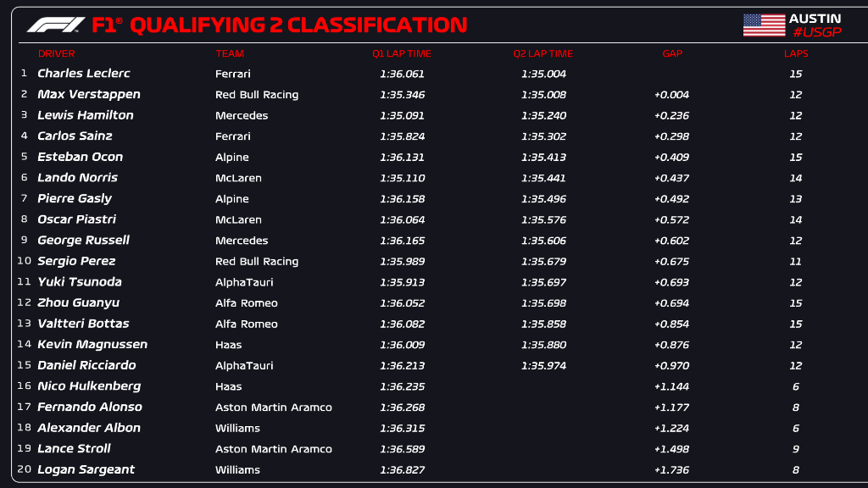Open Lewis Hamilton's name entry
The height and width of the screenshot is (488, 868).
85,115
